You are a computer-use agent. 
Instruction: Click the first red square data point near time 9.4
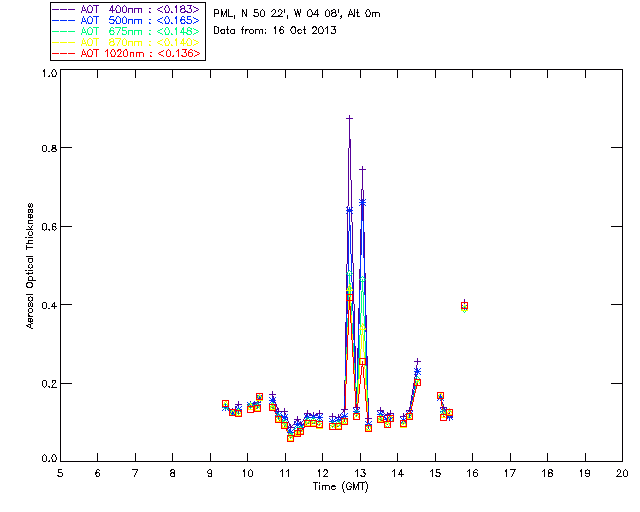tap(225, 404)
